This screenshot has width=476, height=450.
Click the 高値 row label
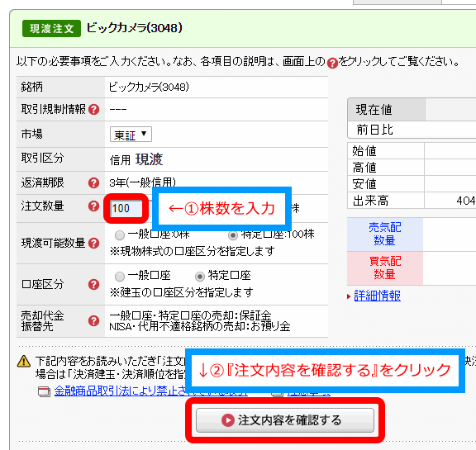click(364, 168)
